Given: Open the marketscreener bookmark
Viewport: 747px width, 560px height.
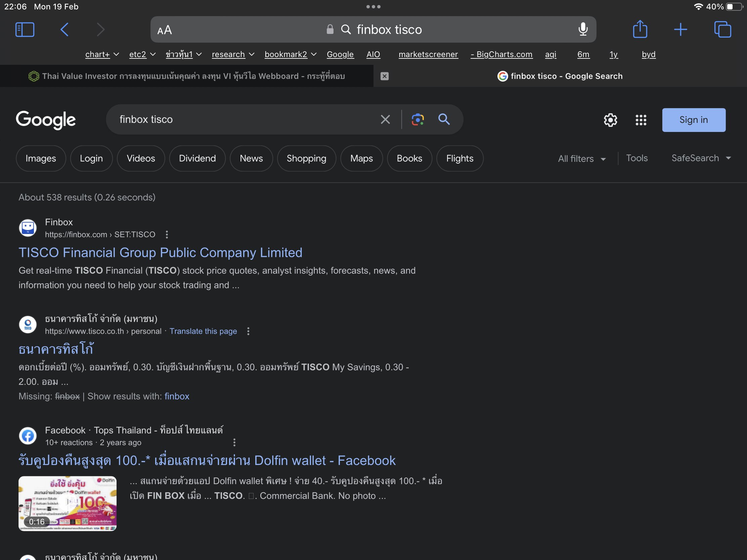Looking at the screenshot, I should point(428,54).
